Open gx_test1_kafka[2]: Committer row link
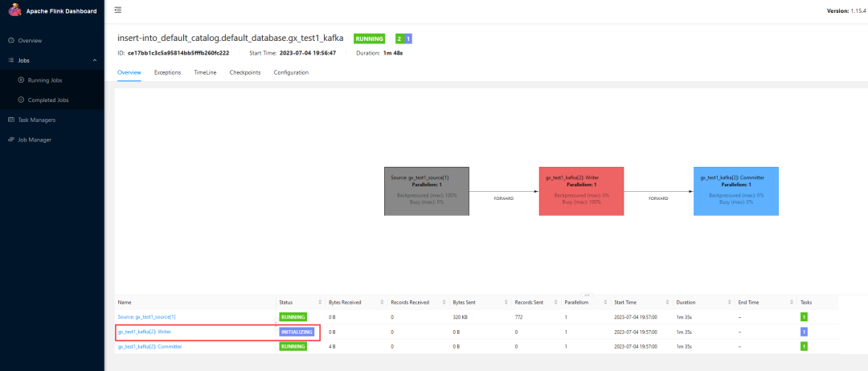Screen dimensions: 868x371 tap(149, 347)
